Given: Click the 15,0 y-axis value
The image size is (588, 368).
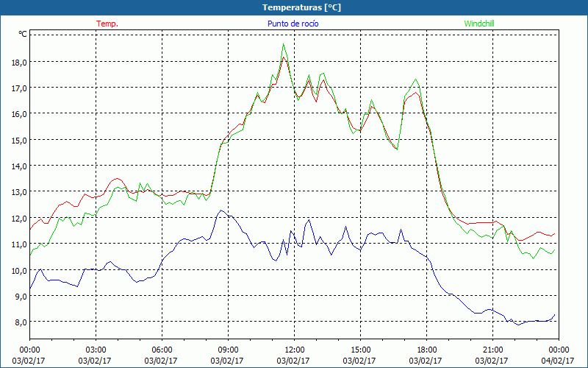Looking at the screenshot, I should click(19, 141).
